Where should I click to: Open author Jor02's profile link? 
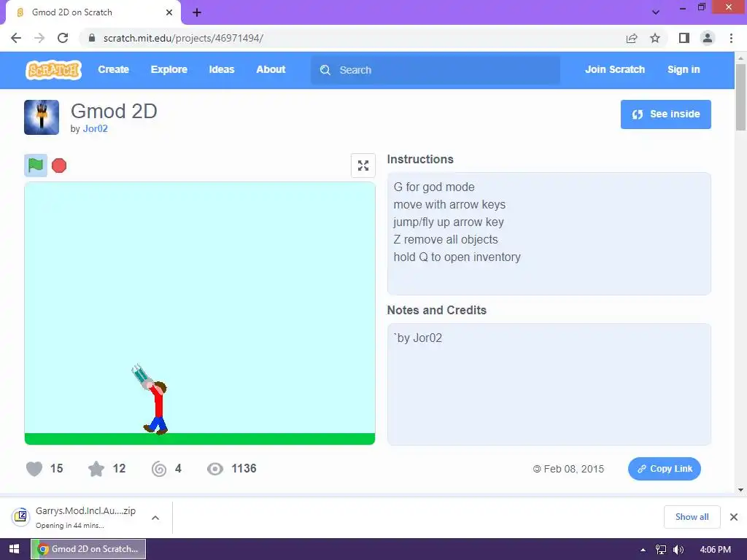pos(96,128)
